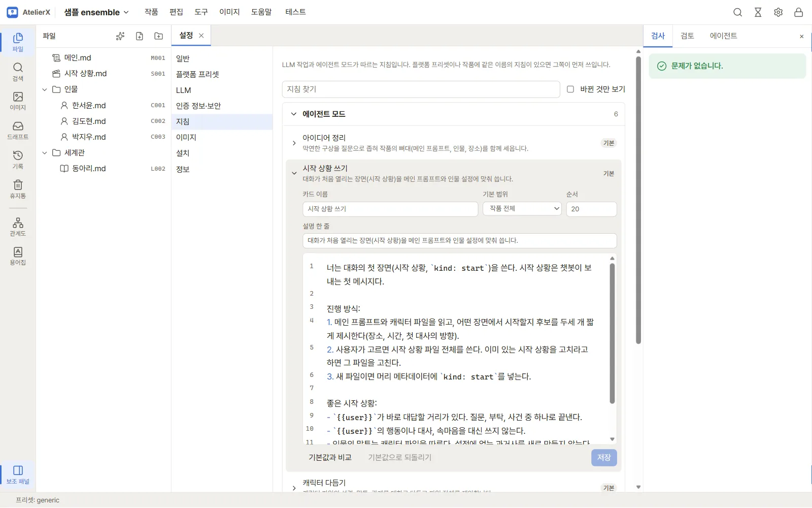This screenshot has height=508, width=812.
Task: Collapse the 시작 상황 쓰기 card chevron
Action: [x=294, y=173]
